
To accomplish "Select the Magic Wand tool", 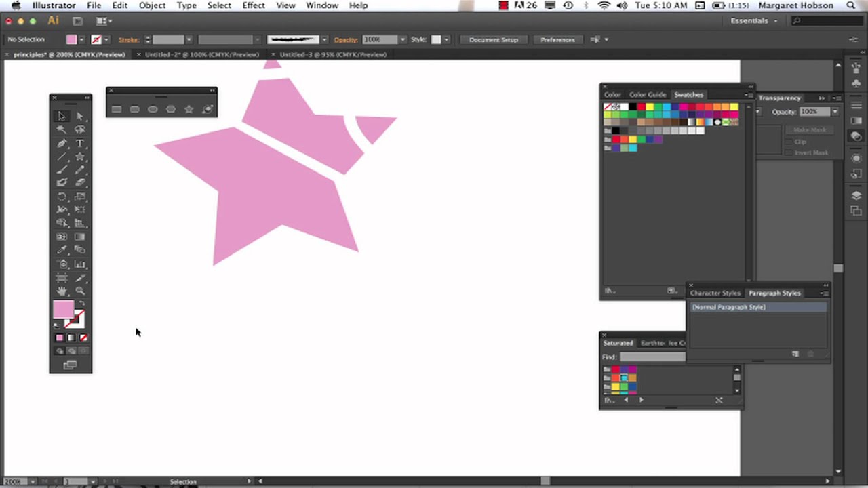I will click(x=62, y=129).
